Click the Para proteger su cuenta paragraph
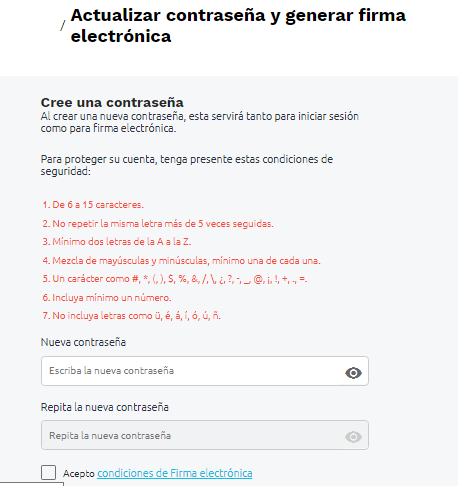The image size is (458, 486). click(x=187, y=165)
